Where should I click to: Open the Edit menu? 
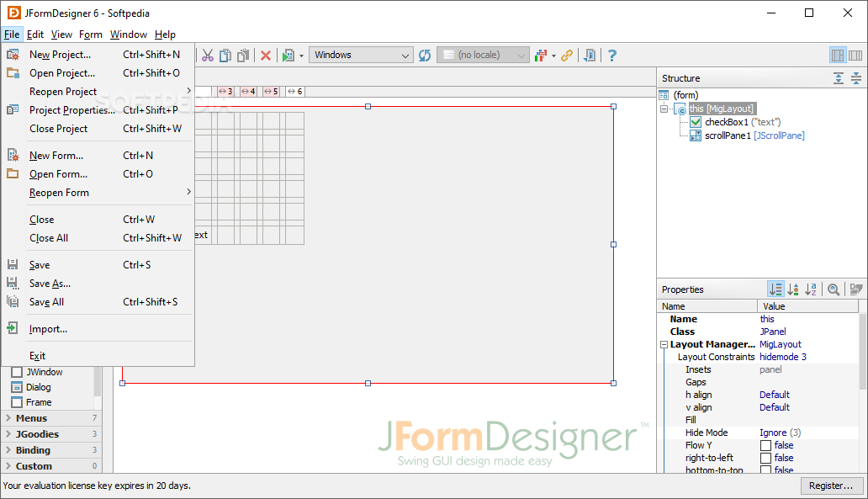click(x=34, y=35)
